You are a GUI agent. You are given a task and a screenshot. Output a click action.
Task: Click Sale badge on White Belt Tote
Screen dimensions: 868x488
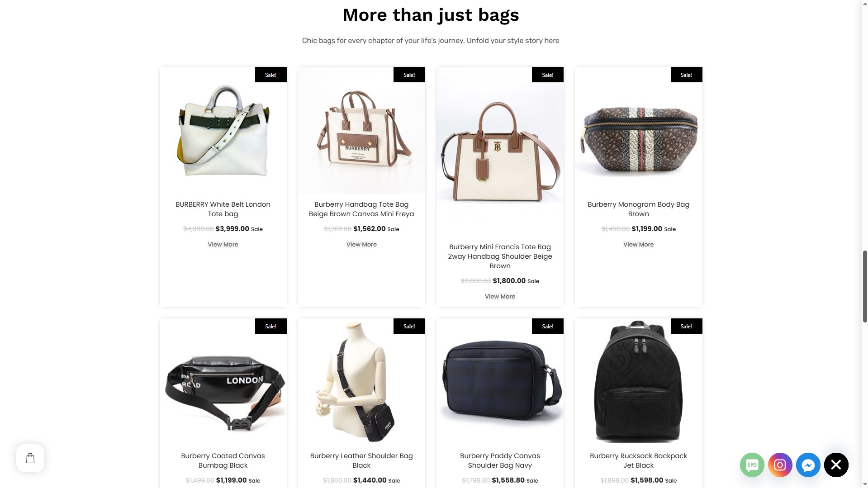click(270, 75)
